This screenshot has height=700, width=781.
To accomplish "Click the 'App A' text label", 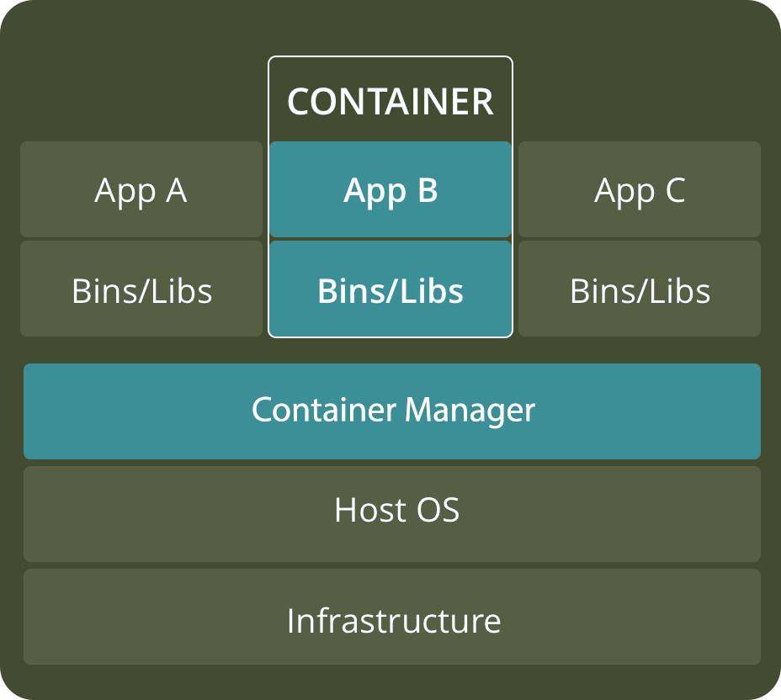I will click(x=141, y=191).
